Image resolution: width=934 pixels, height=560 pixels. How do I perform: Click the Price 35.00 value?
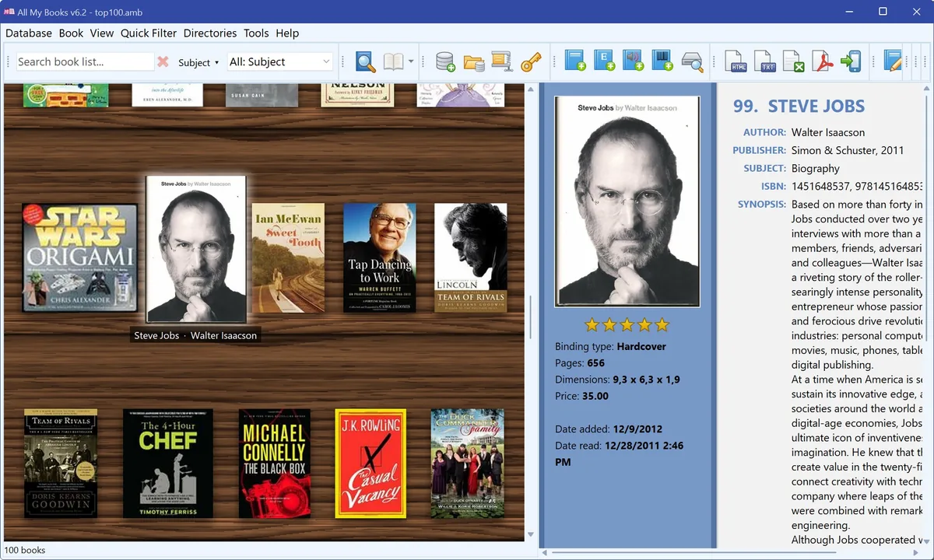595,396
